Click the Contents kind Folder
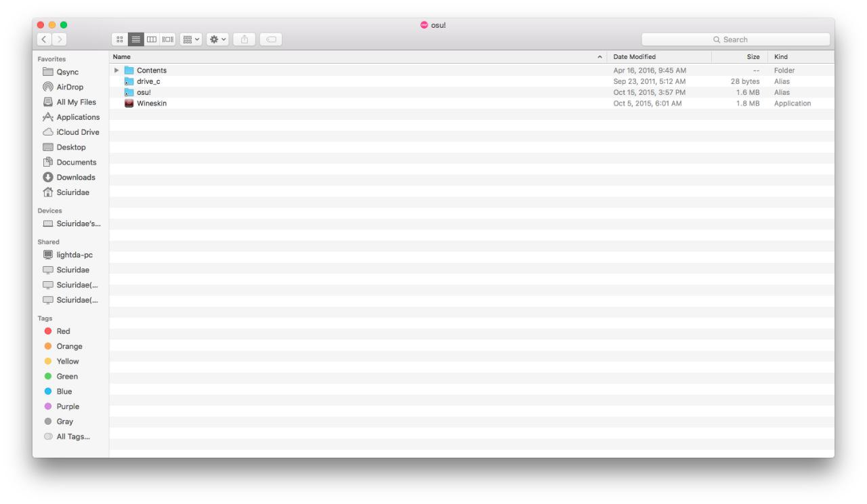 (784, 70)
